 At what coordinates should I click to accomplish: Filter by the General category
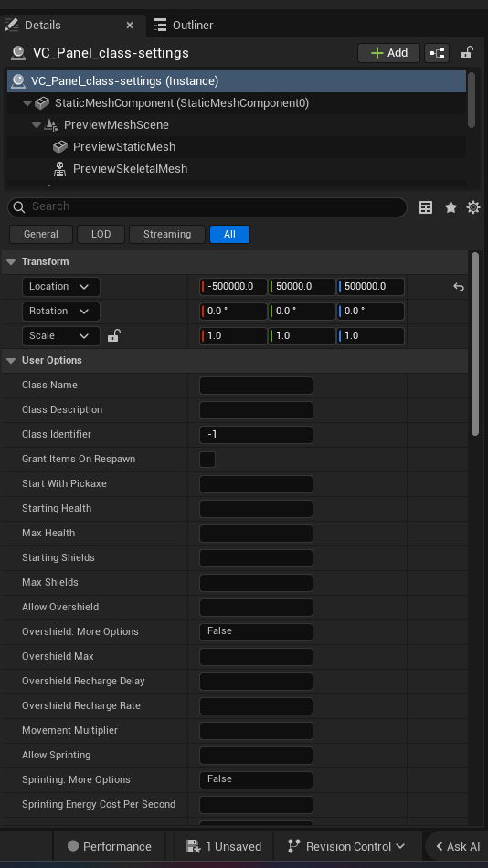pos(41,234)
